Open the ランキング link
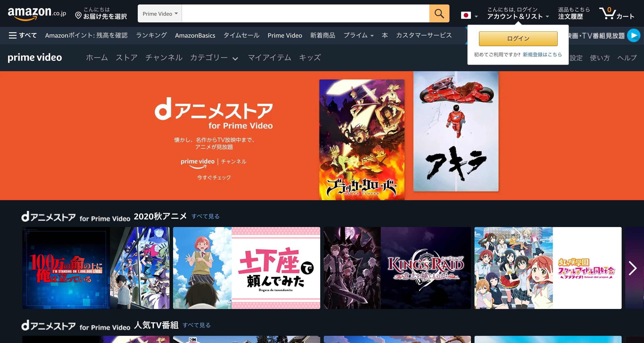Viewport: 644px width, 343px height. point(151,35)
